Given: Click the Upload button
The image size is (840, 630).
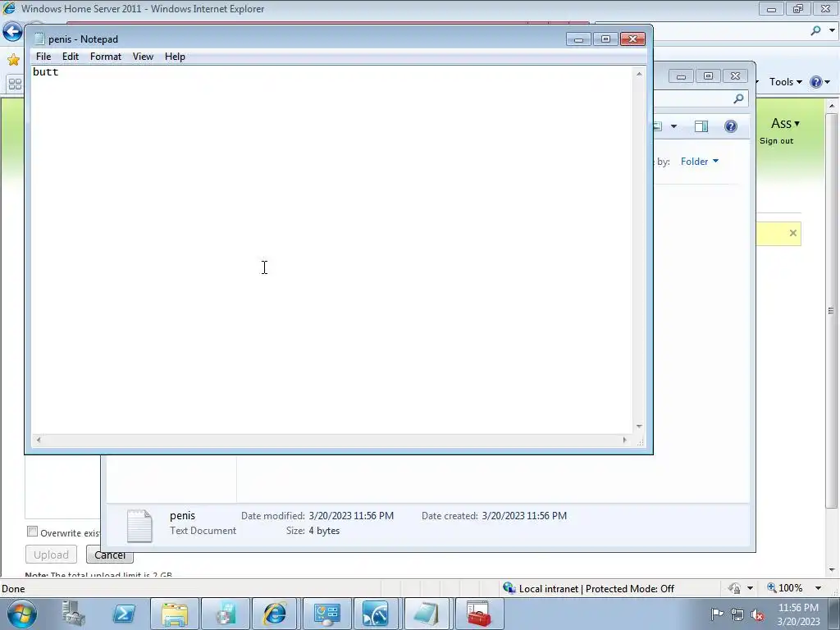Looking at the screenshot, I should [x=51, y=555].
